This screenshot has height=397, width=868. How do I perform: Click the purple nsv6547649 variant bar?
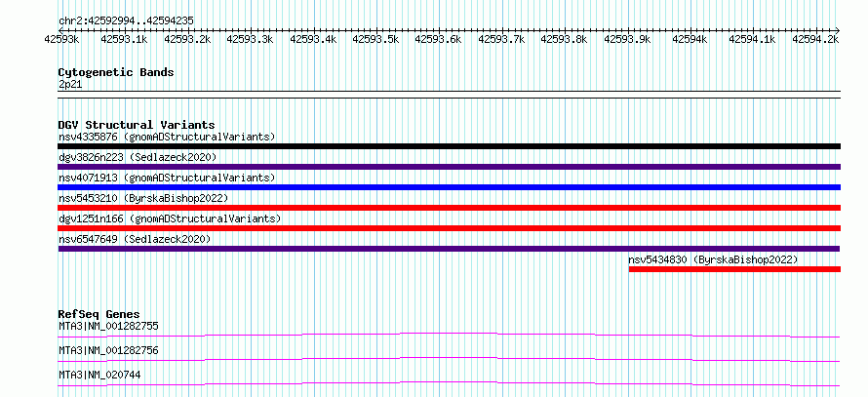click(x=450, y=249)
